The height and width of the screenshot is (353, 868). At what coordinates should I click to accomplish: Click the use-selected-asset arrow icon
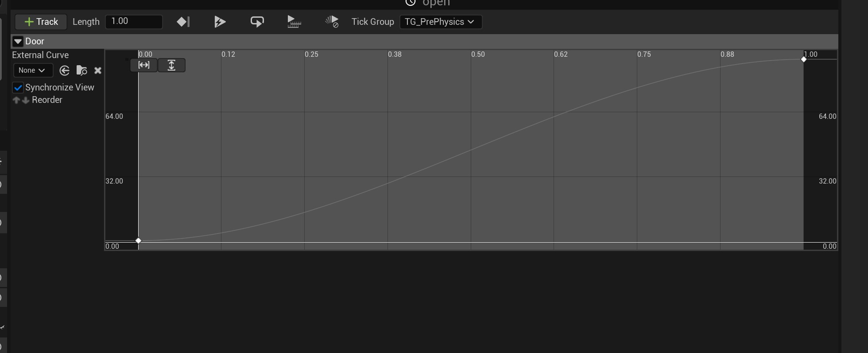click(x=65, y=71)
